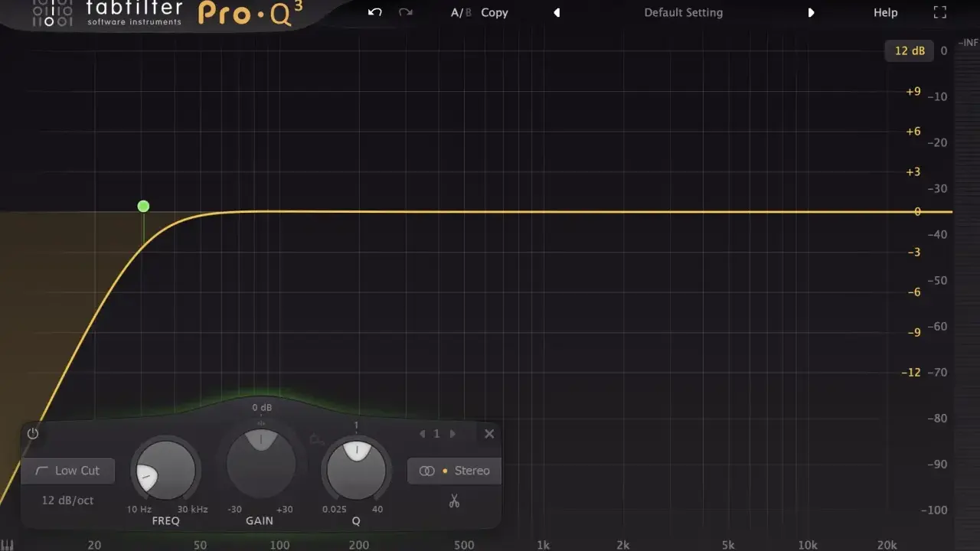This screenshot has height=551, width=980.
Task: Click the +9 dB scale label
Action: [x=913, y=92]
